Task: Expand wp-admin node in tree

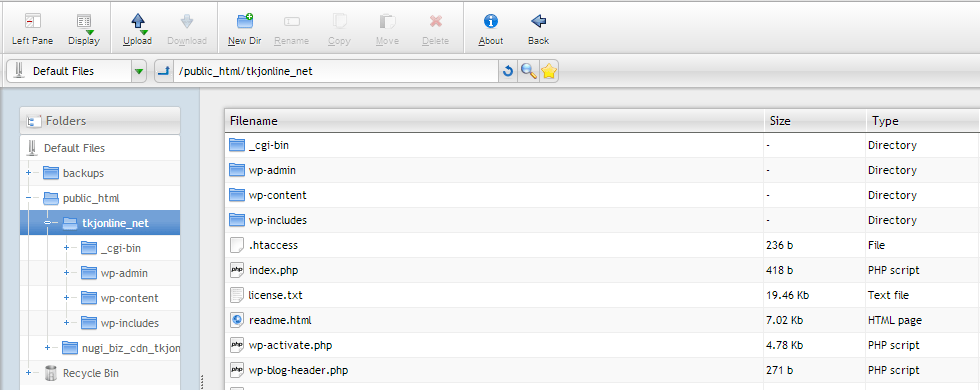Action: tap(66, 273)
